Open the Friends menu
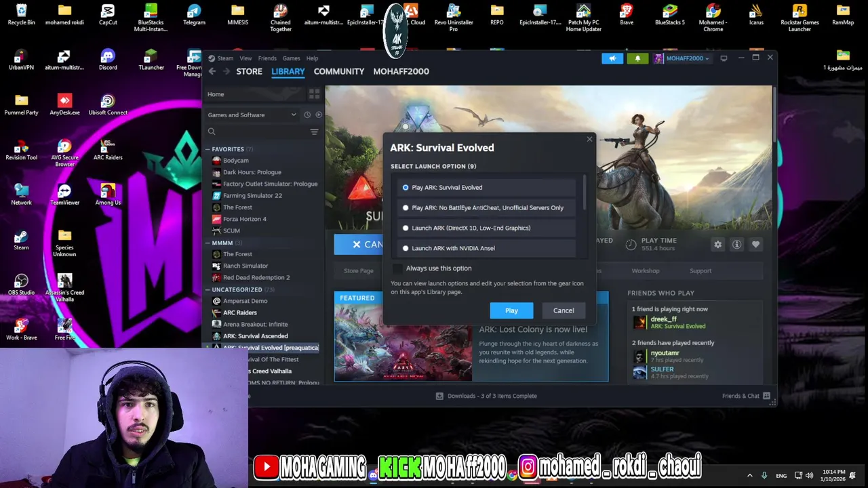 pyautogui.click(x=267, y=58)
